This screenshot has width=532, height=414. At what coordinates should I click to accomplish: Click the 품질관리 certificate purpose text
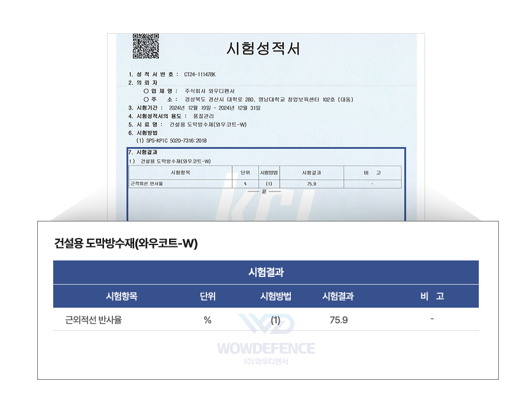point(204,116)
